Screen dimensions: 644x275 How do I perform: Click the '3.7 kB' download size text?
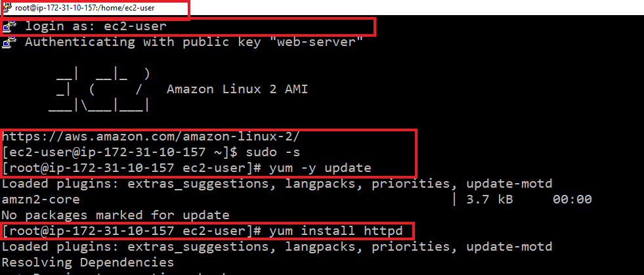[490, 200]
